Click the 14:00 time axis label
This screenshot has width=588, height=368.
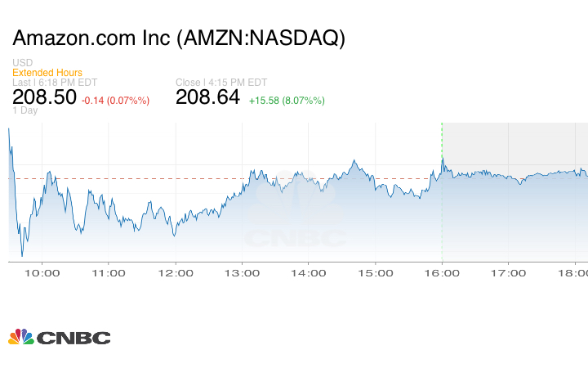coord(308,272)
